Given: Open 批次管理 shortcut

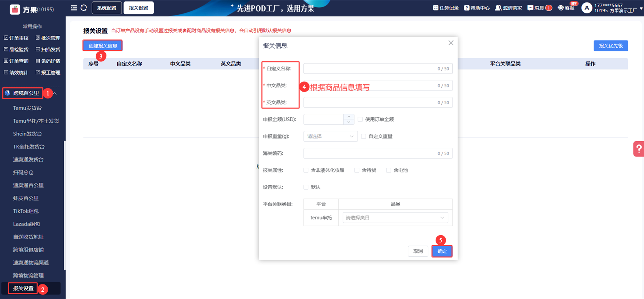Looking at the screenshot, I should 48,38.
